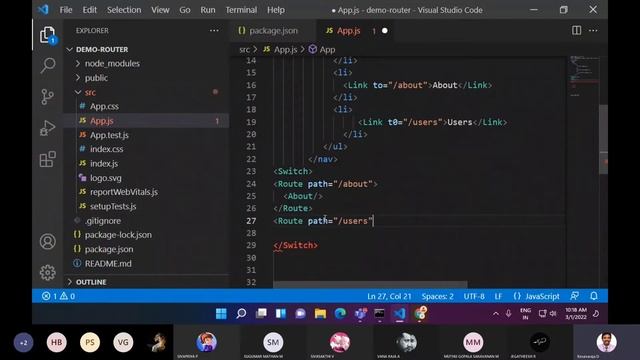
Task: Open the File menu
Action: 66,10
